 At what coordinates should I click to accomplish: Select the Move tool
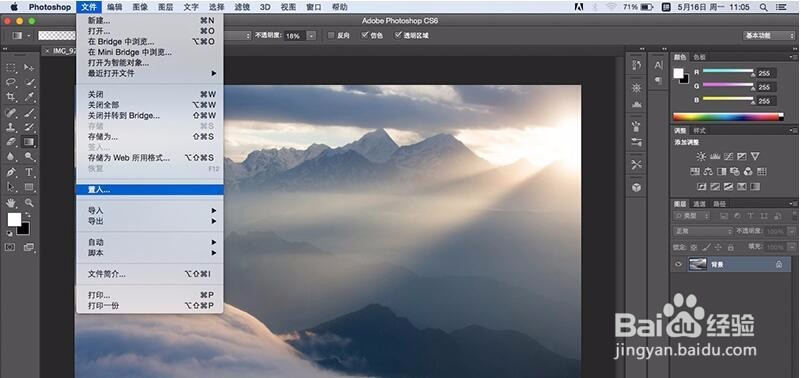29,67
